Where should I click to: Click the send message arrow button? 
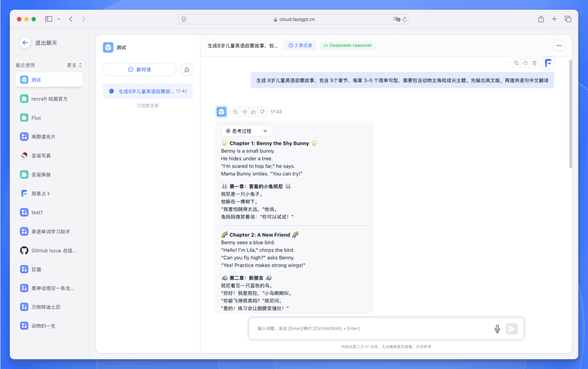511,329
